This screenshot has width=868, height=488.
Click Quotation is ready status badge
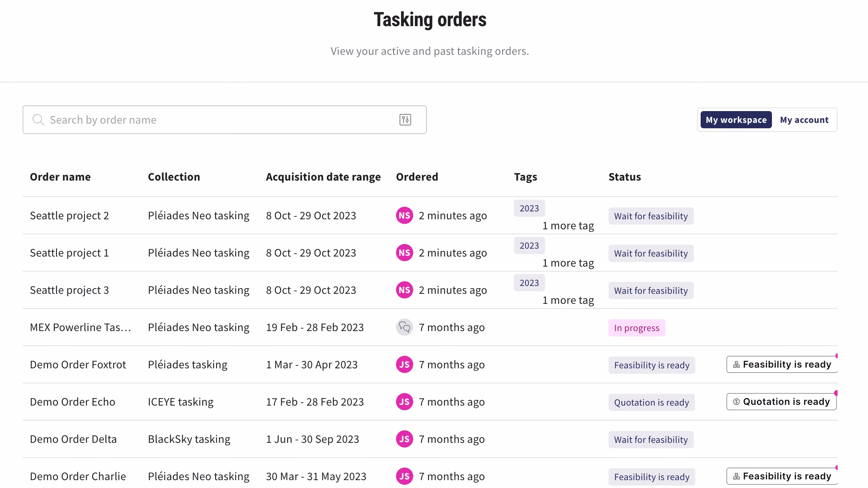[652, 402]
